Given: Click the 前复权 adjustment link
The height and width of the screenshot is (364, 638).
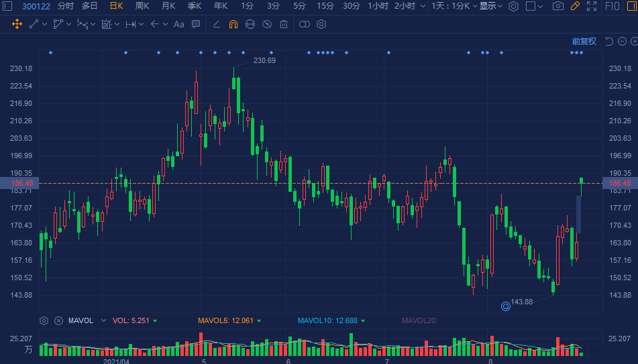Looking at the screenshot, I should (584, 42).
